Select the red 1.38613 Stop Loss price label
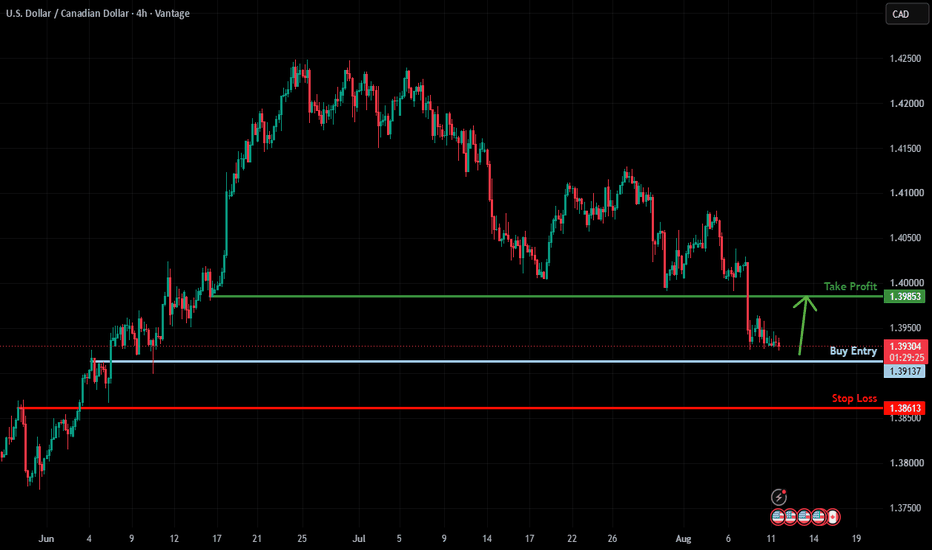Viewport: 932px width, 550px height. pyautogui.click(x=904, y=408)
